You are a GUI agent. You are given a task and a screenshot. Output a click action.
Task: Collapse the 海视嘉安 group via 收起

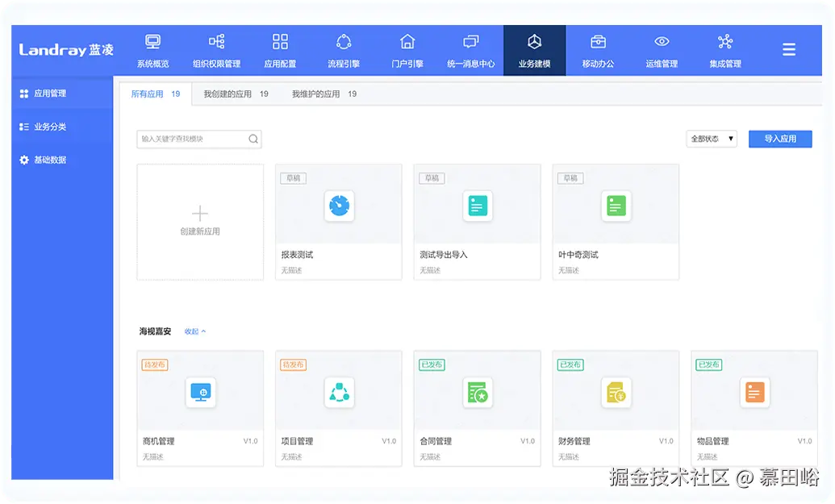tap(195, 331)
